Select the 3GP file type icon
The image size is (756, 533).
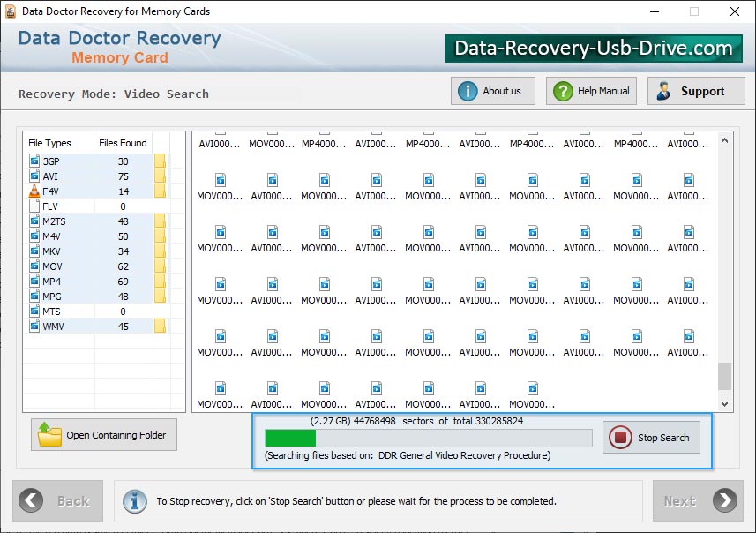(x=34, y=161)
